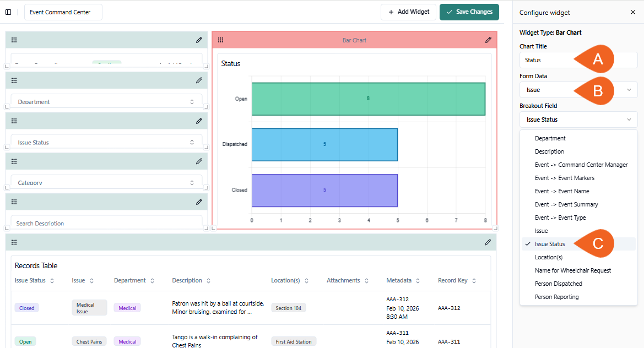Click the Search Description widget edit pencil
The image size is (644, 348).
[x=199, y=202]
